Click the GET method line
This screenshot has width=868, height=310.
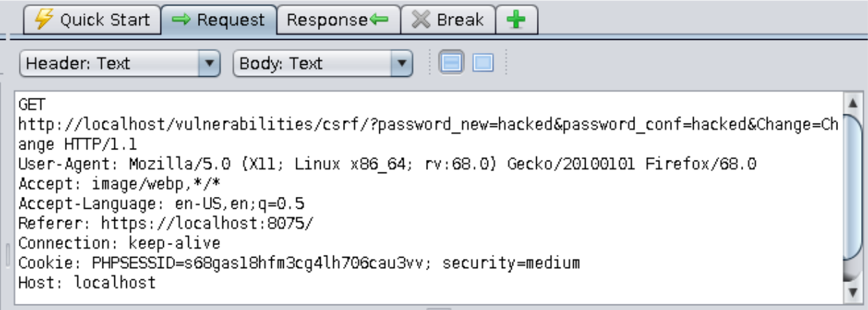[31, 104]
